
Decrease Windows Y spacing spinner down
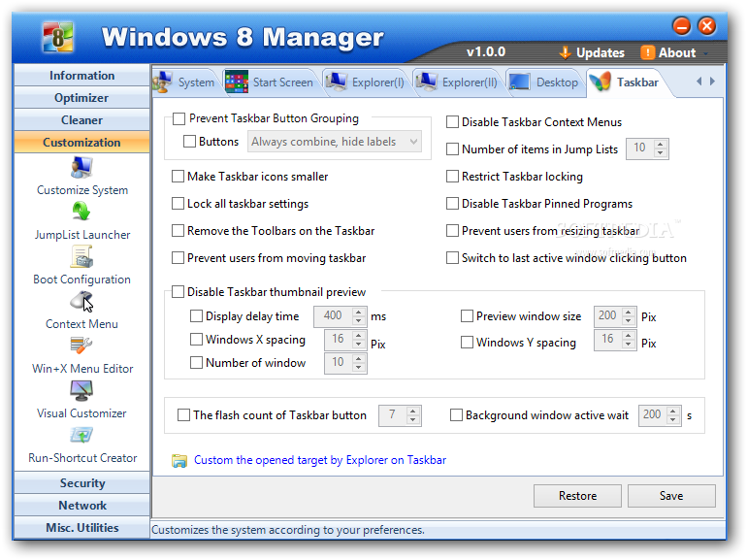coord(629,345)
